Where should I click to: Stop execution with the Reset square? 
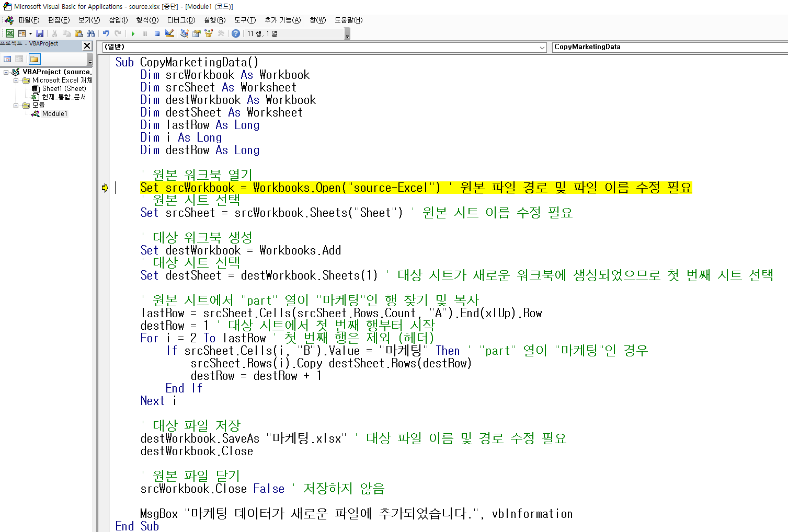click(x=157, y=33)
